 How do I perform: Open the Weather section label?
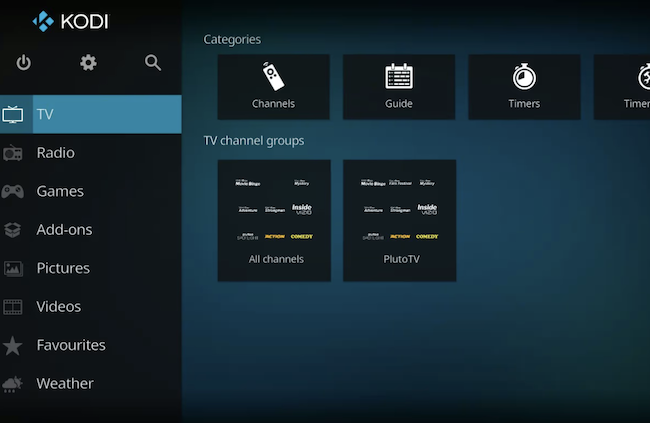click(x=65, y=384)
